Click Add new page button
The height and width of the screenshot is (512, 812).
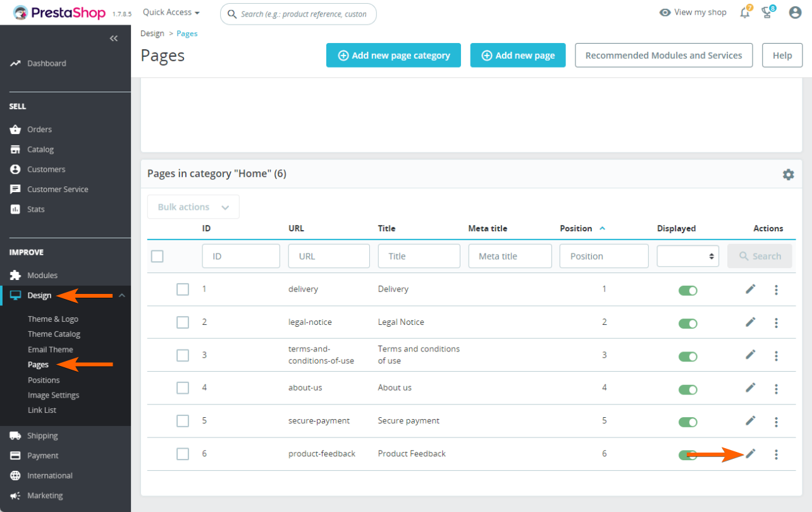(518, 56)
